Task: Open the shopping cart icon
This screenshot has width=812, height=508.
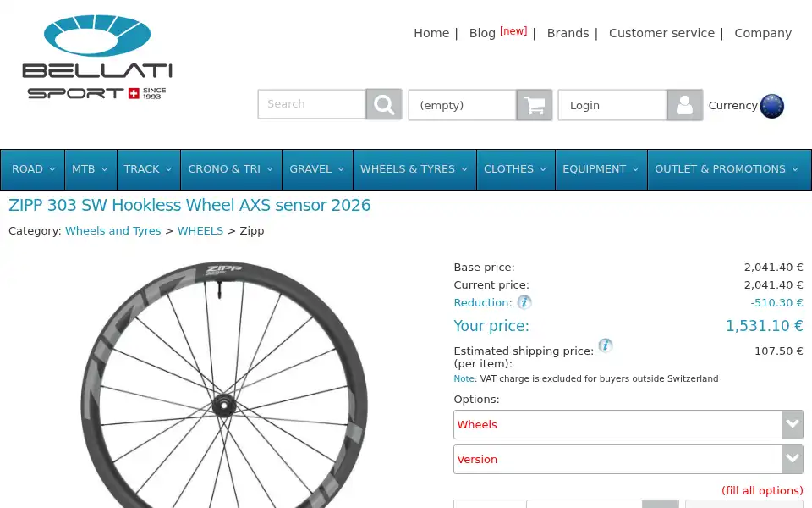Action: coord(535,105)
